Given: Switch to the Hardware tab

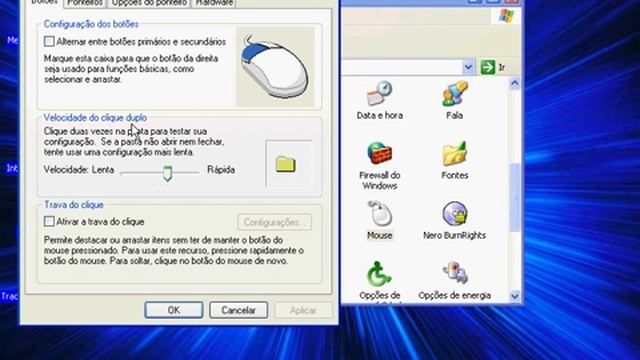Looking at the screenshot, I should pos(214,2).
